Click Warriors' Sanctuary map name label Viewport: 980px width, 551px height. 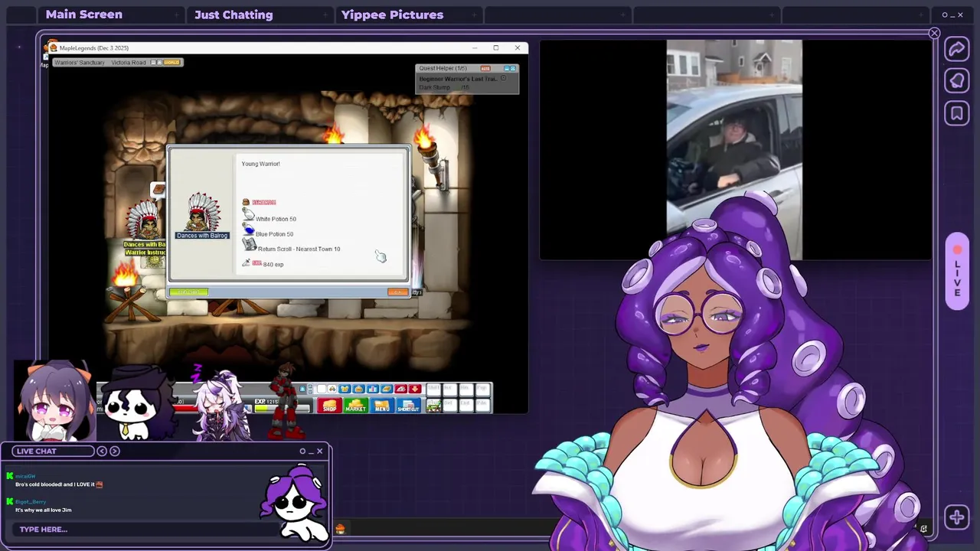(x=80, y=63)
